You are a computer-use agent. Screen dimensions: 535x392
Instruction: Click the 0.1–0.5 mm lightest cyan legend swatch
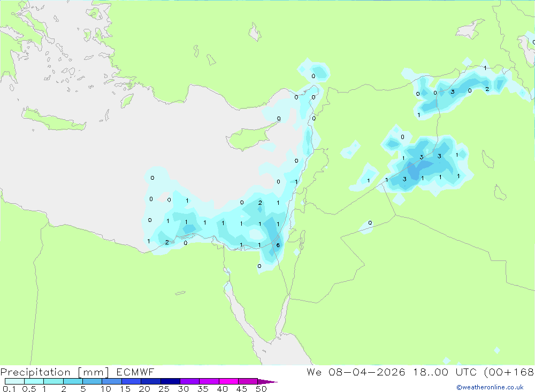(14, 381)
